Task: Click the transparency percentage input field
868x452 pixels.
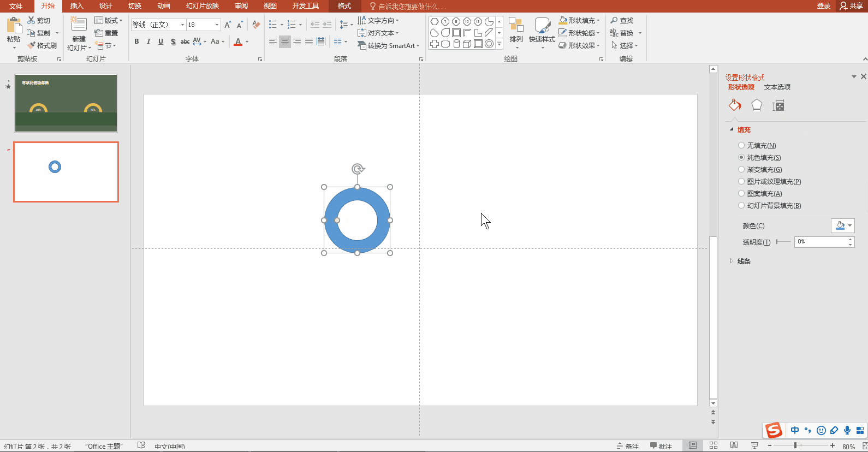Action: point(821,242)
